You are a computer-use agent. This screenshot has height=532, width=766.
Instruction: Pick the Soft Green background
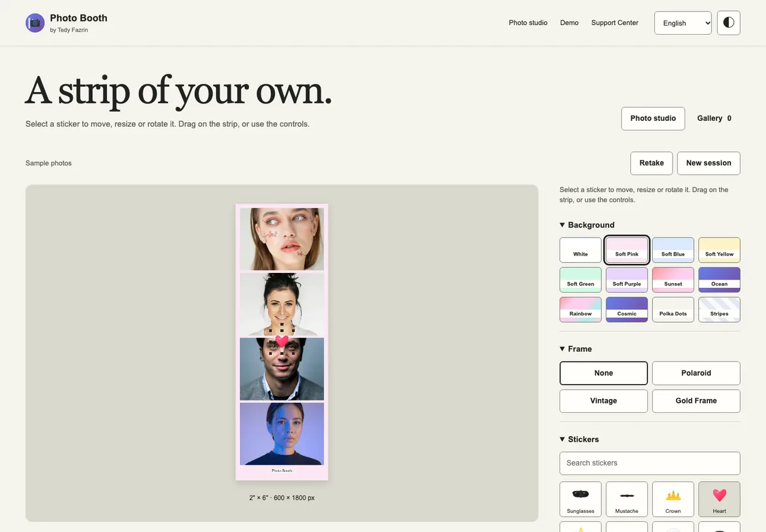pos(580,280)
